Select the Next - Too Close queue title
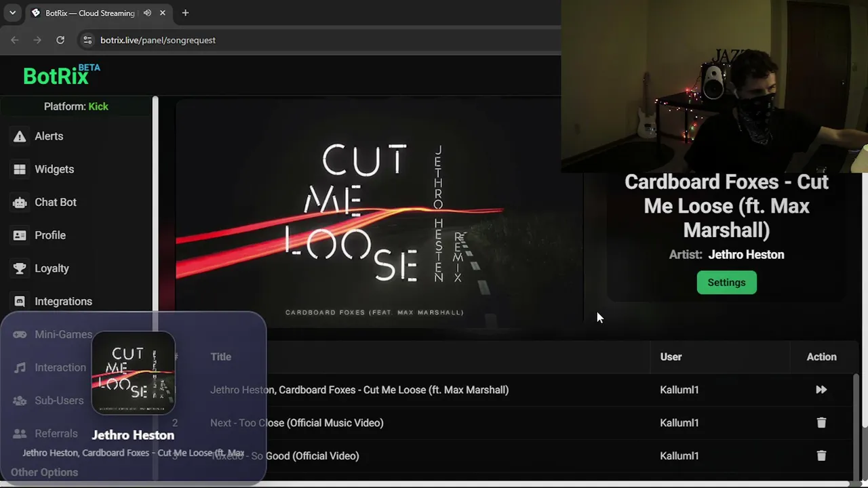868x488 pixels. point(297,423)
